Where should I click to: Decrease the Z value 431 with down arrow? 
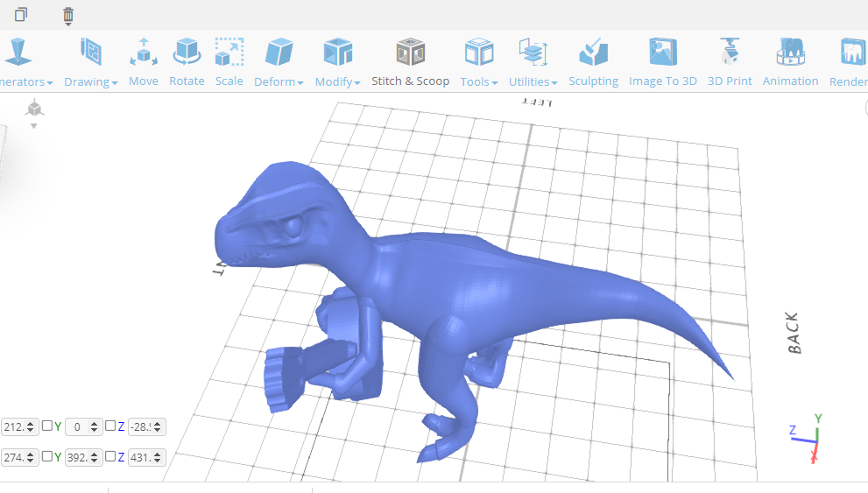click(157, 461)
